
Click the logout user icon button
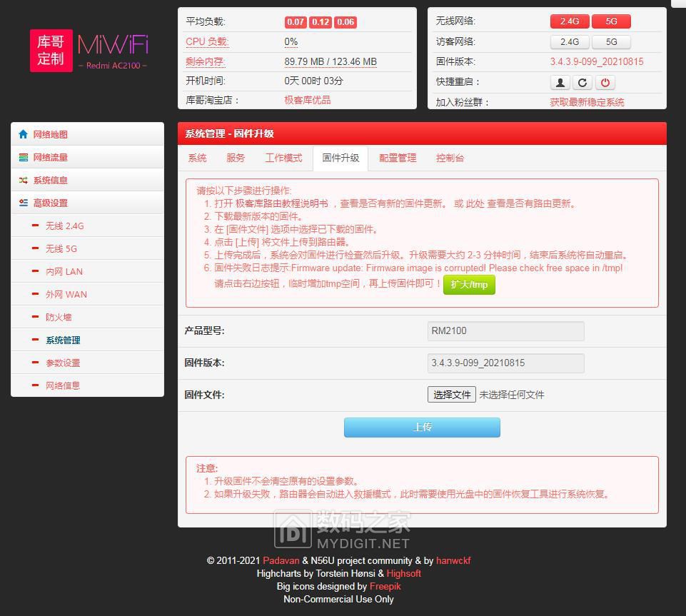(x=560, y=82)
